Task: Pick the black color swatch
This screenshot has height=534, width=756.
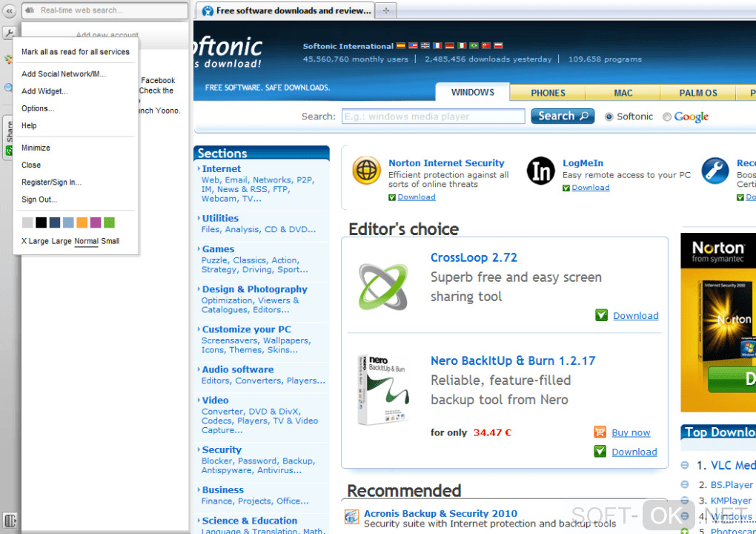Action: pyautogui.click(x=41, y=222)
